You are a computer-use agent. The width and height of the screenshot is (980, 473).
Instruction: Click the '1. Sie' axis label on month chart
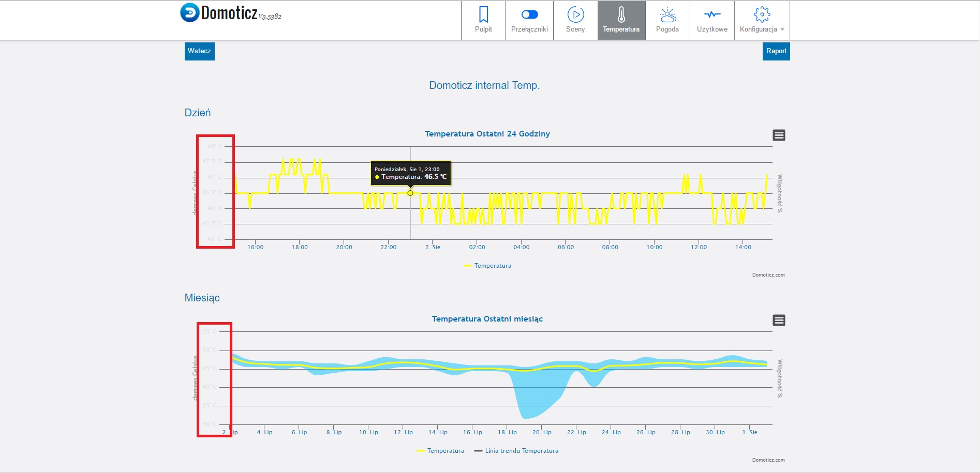(750, 432)
